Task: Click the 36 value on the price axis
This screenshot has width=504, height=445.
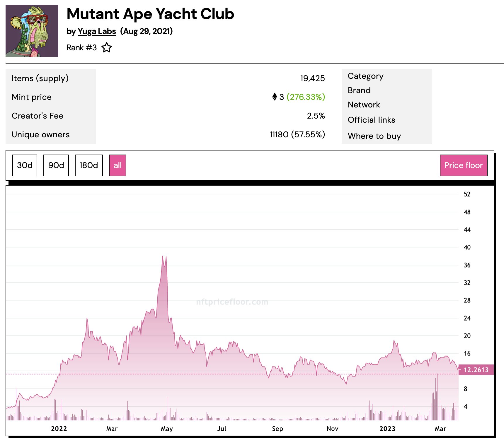Action: click(x=467, y=265)
